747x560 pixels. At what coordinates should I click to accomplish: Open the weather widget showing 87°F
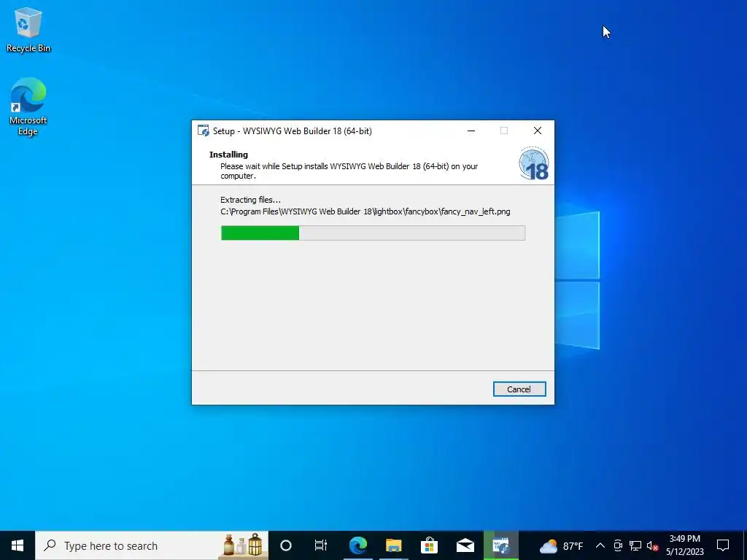click(561, 545)
